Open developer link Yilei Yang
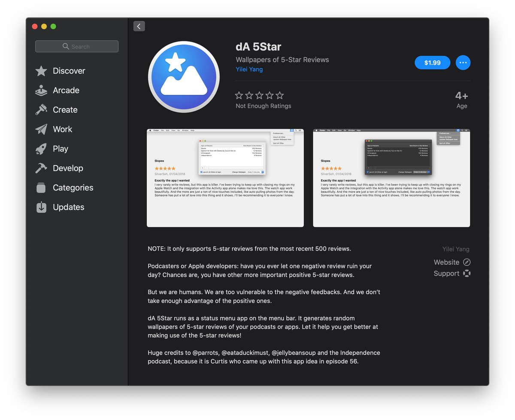Viewport: 515px width, 420px height. pos(249,70)
